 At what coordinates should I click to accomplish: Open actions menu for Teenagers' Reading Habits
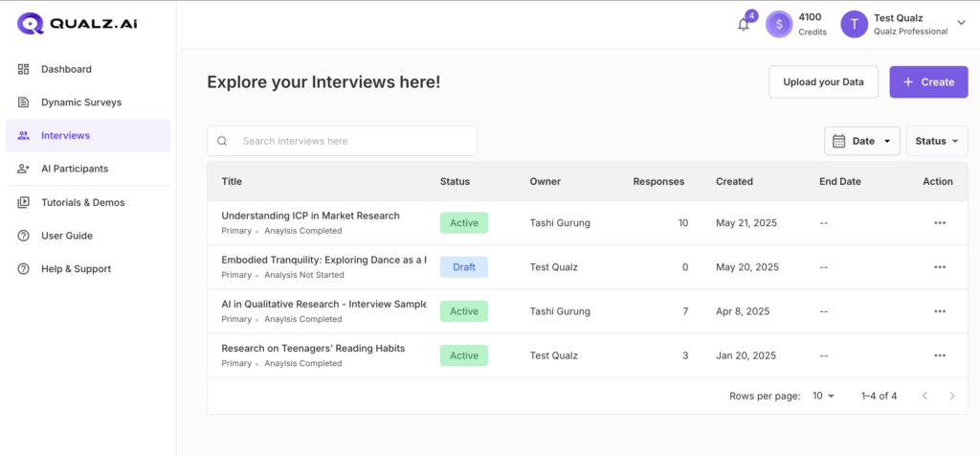939,355
